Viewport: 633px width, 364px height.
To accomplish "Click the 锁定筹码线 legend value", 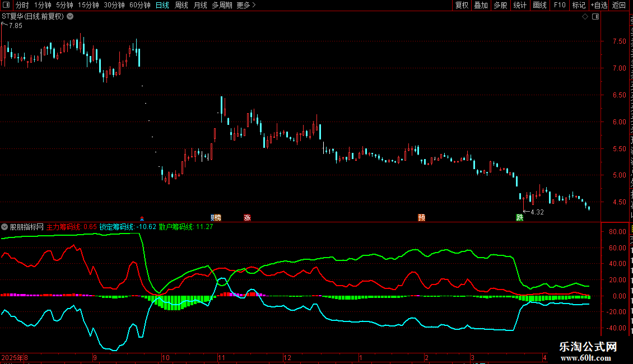I will coord(128,227).
